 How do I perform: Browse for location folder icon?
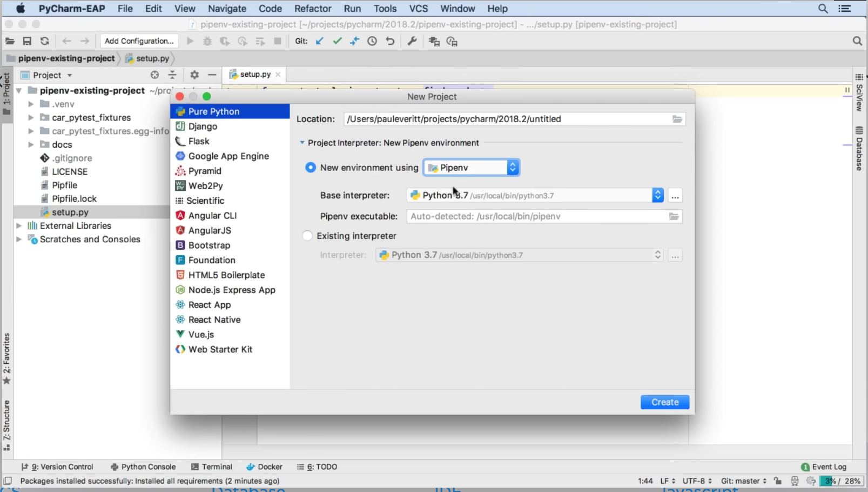(677, 119)
